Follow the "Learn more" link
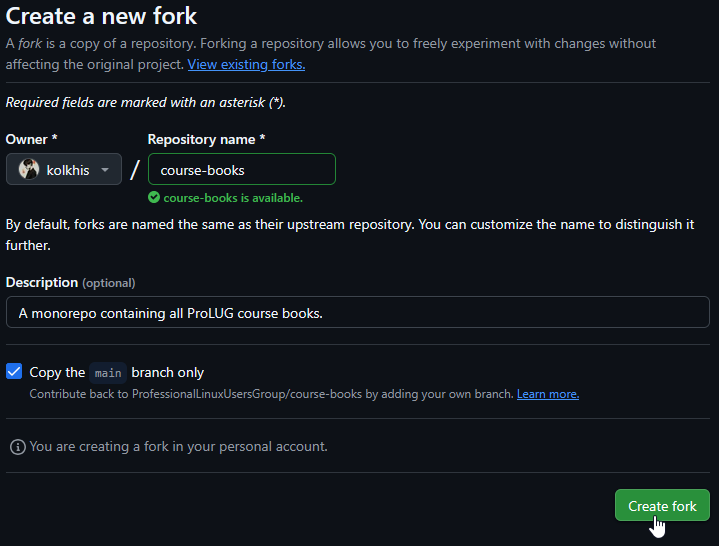Screen dimensions: 719x546 [x=548, y=394]
